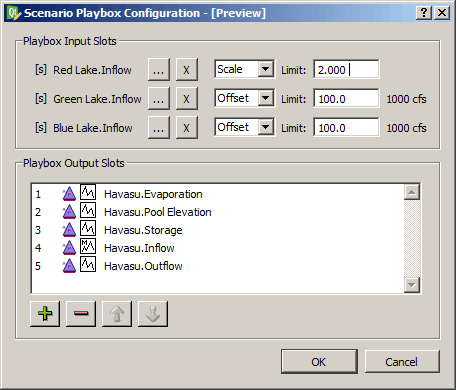
Task: Click purple object icon for Havasu.Evaporation
Action: point(69,194)
